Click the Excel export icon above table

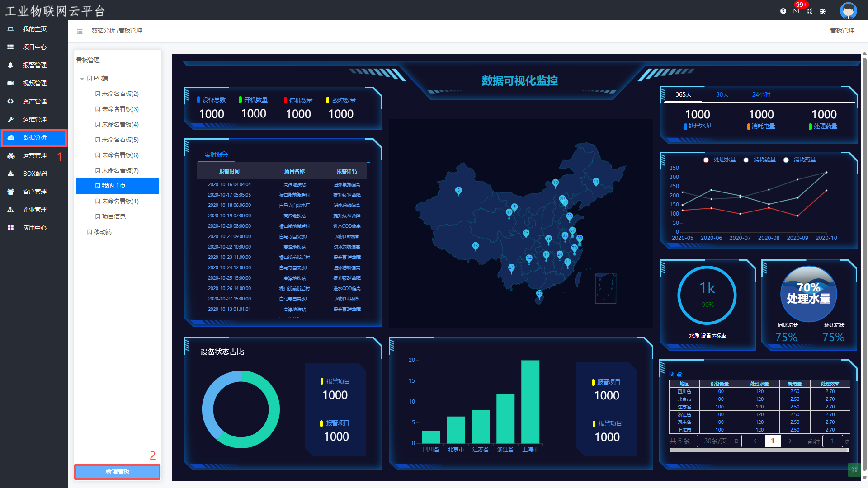(x=672, y=375)
